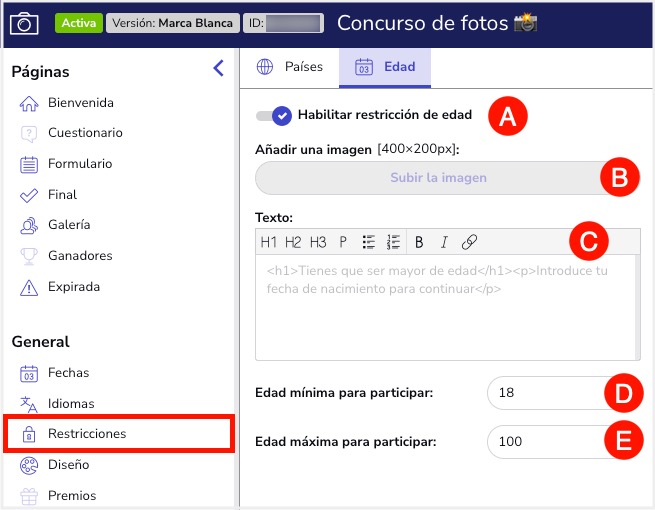Open the Bienvenida page
Image resolution: width=655 pixels, height=510 pixels.
coord(80,103)
